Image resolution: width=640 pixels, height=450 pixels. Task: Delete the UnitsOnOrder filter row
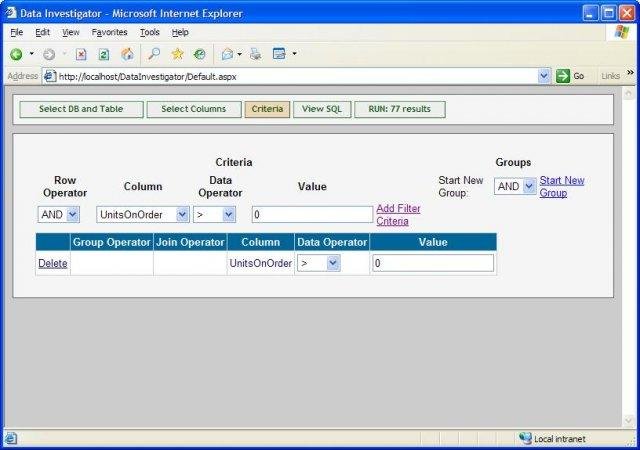click(x=53, y=263)
